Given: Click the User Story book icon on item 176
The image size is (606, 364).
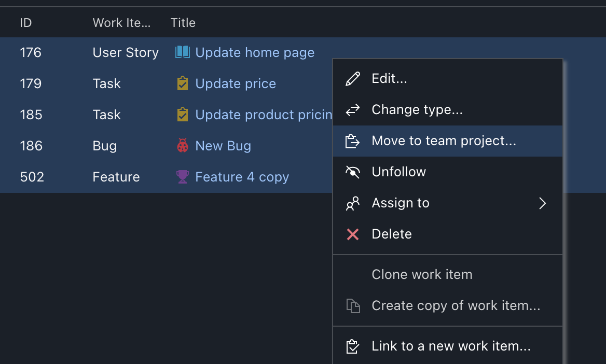Looking at the screenshot, I should [183, 52].
